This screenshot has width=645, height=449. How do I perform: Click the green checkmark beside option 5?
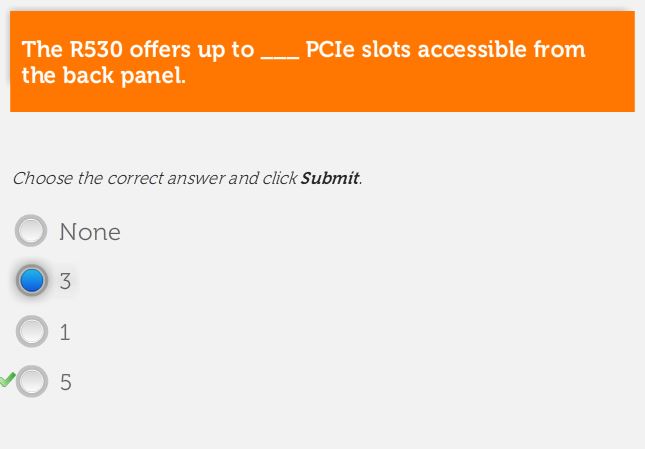(7, 379)
